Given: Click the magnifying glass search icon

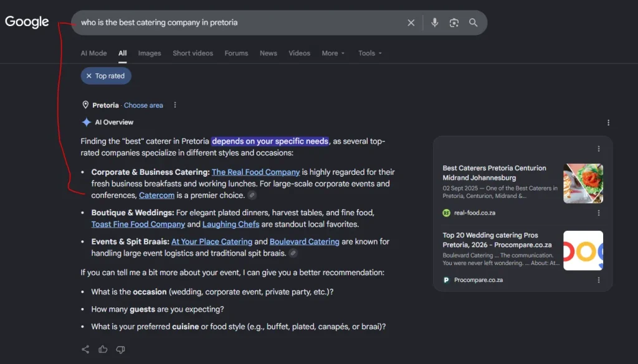Looking at the screenshot, I should pos(474,23).
